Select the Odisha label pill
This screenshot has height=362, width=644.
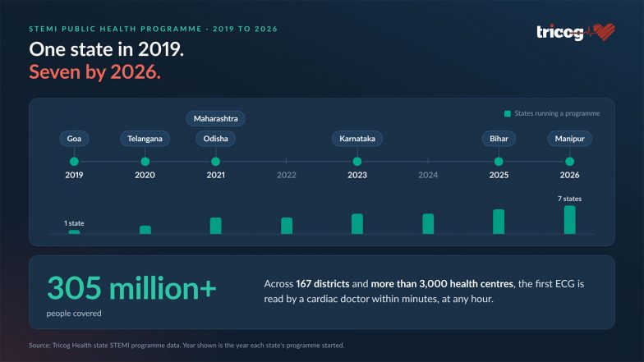coord(215,139)
